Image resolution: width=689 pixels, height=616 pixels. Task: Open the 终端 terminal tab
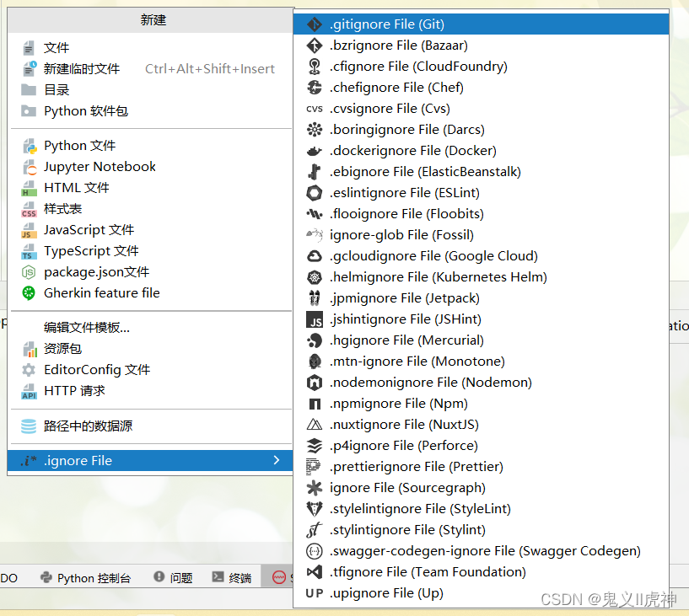tap(232, 578)
